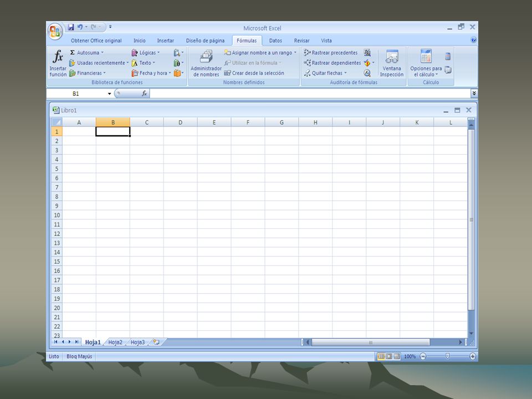Click the Calculate sheet icon
532x399 pixels.
[448, 70]
